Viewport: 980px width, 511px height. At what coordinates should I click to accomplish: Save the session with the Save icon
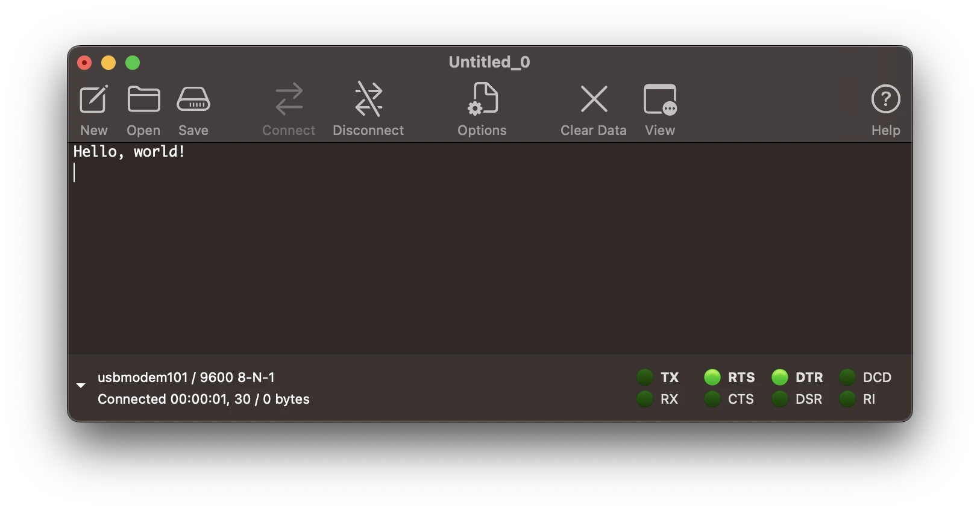pos(193,99)
